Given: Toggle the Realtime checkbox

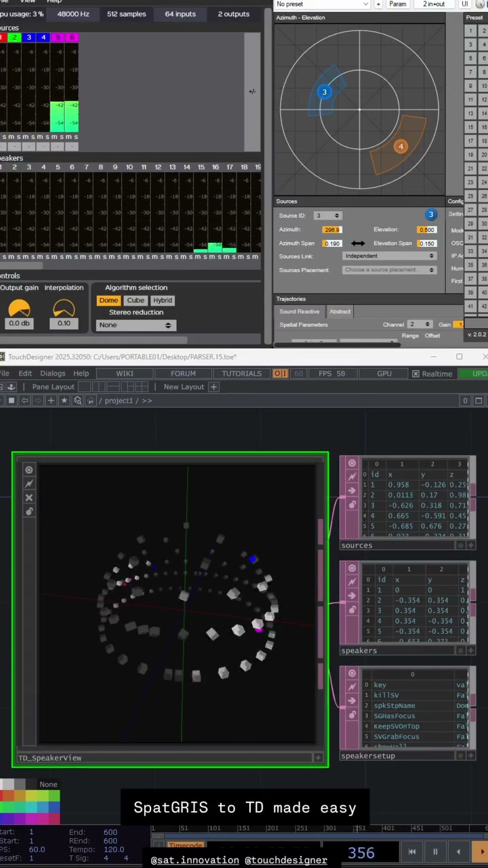Looking at the screenshot, I should click(416, 374).
